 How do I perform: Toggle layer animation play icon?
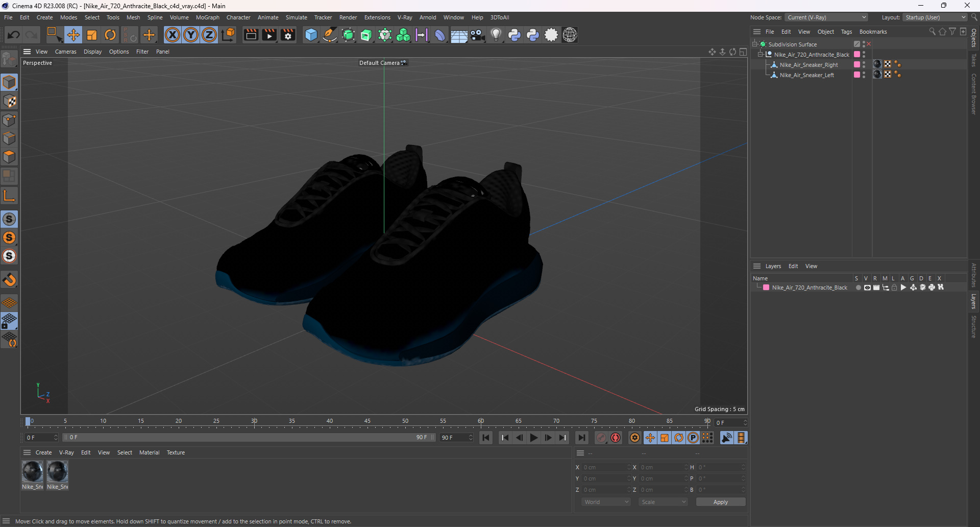pos(903,288)
